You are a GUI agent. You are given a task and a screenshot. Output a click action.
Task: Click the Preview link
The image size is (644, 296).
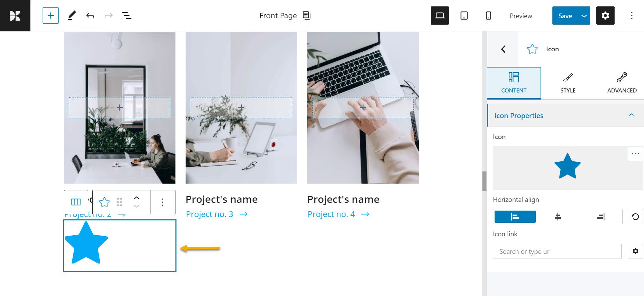pyautogui.click(x=521, y=16)
